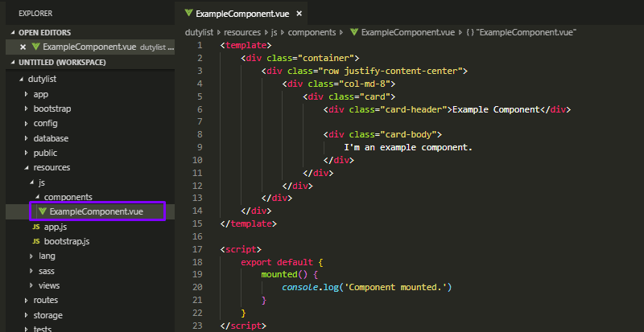Click the closing </template> tag
644x332 pixels.
tap(249, 223)
